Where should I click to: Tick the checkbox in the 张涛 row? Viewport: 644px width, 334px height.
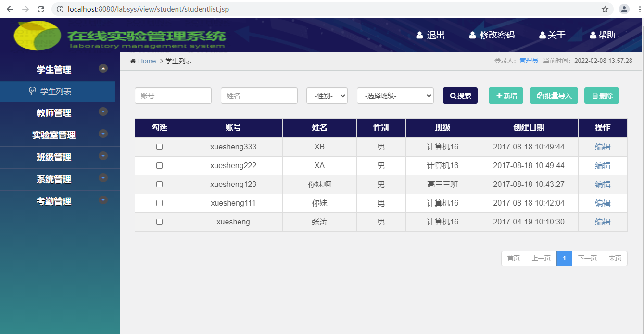(x=159, y=222)
